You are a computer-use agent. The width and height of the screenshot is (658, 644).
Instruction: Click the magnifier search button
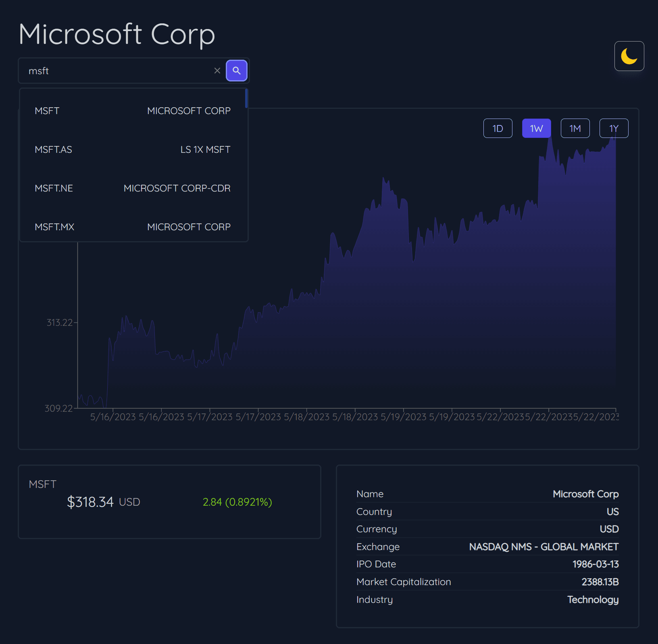237,71
